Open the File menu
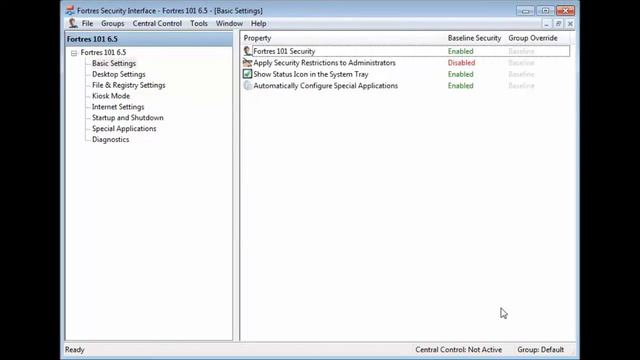The height and width of the screenshot is (360, 640). 87,24
